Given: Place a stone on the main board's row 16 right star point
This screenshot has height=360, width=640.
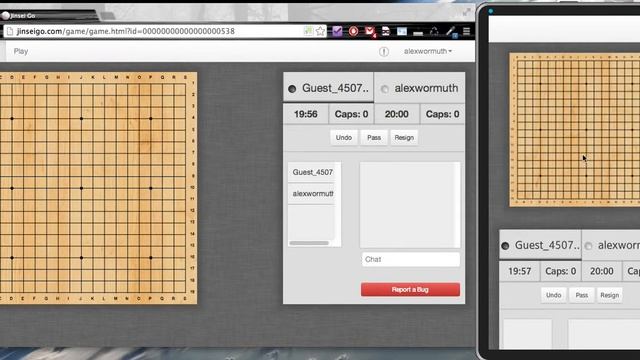Looking at the screenshot, I should pyautogui.click(x=151, y=258).
